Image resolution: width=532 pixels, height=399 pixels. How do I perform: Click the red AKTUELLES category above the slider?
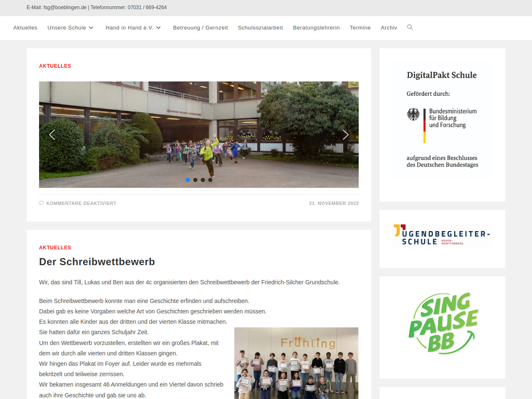click(x=55, y=66)
